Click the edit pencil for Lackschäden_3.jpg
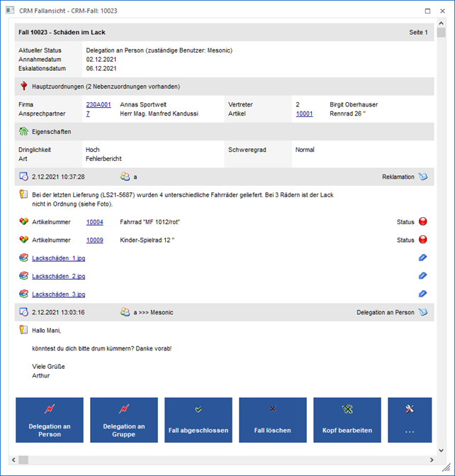This screenshot has width=455, height=476. tap(423, 294)
